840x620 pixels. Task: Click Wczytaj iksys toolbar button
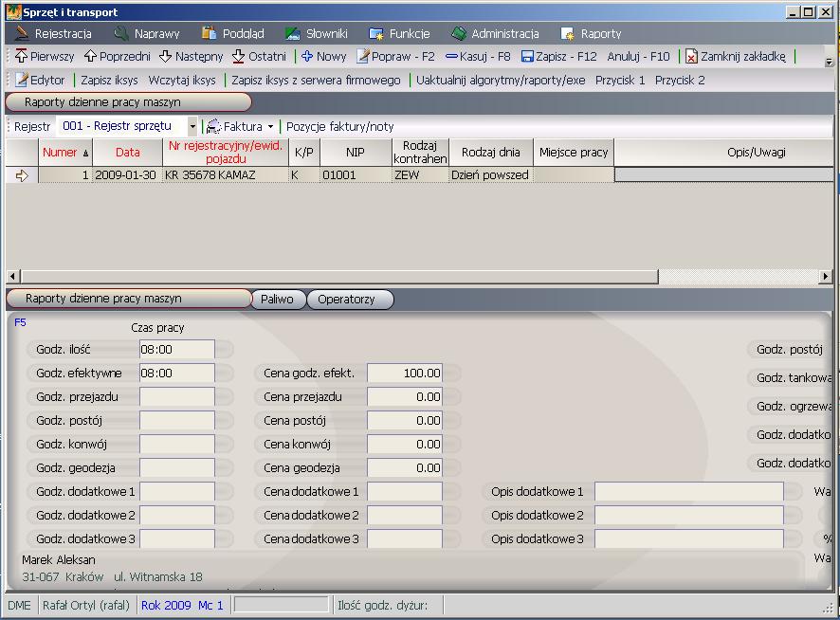pyautogui.click(x=182, y=81)
